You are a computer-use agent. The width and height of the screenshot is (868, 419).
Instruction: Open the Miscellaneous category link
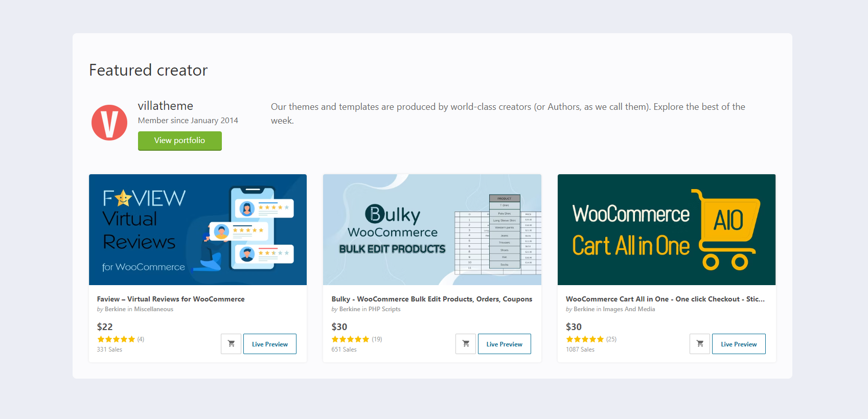(x=153, y=309)
